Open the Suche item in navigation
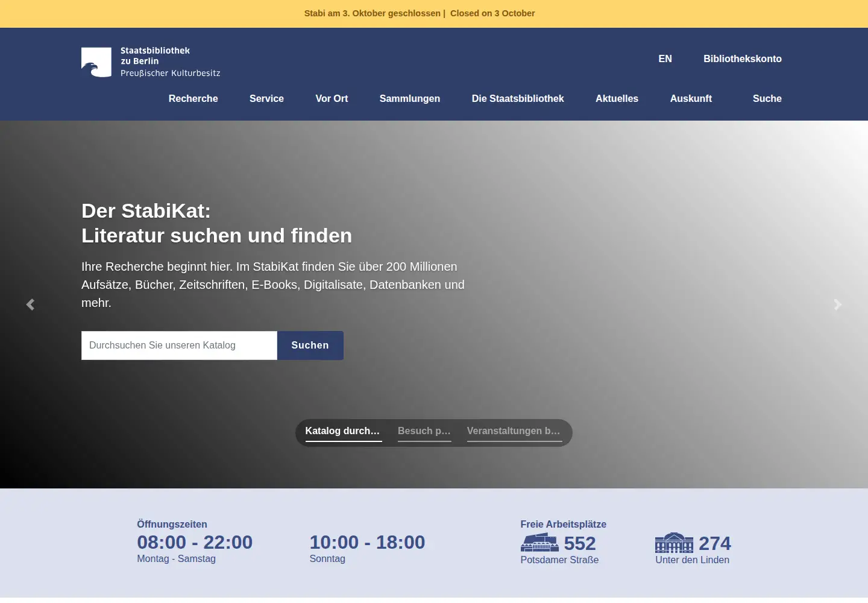 767,98
